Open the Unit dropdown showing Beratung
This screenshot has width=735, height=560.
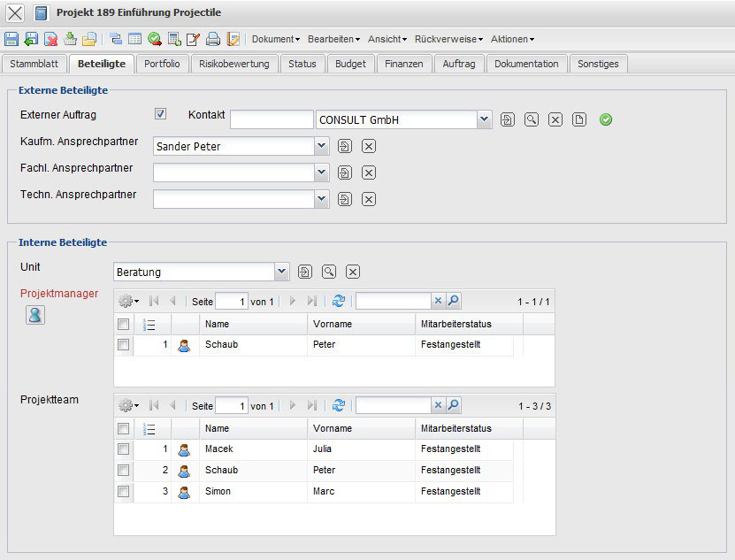point(281,272)
